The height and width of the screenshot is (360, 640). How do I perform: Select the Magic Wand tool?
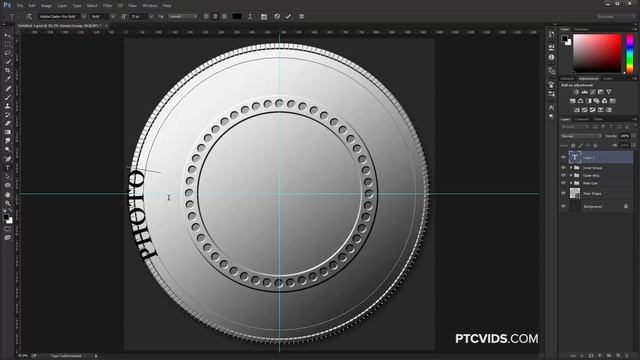click(7, 62)
